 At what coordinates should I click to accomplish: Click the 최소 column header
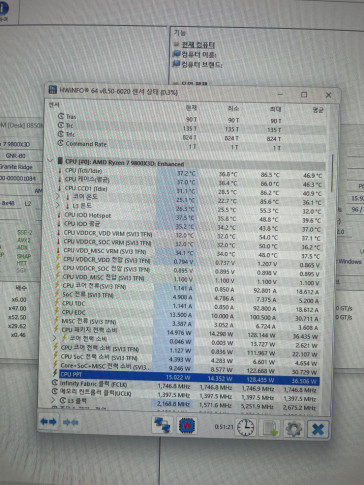[x=233, y=108]
